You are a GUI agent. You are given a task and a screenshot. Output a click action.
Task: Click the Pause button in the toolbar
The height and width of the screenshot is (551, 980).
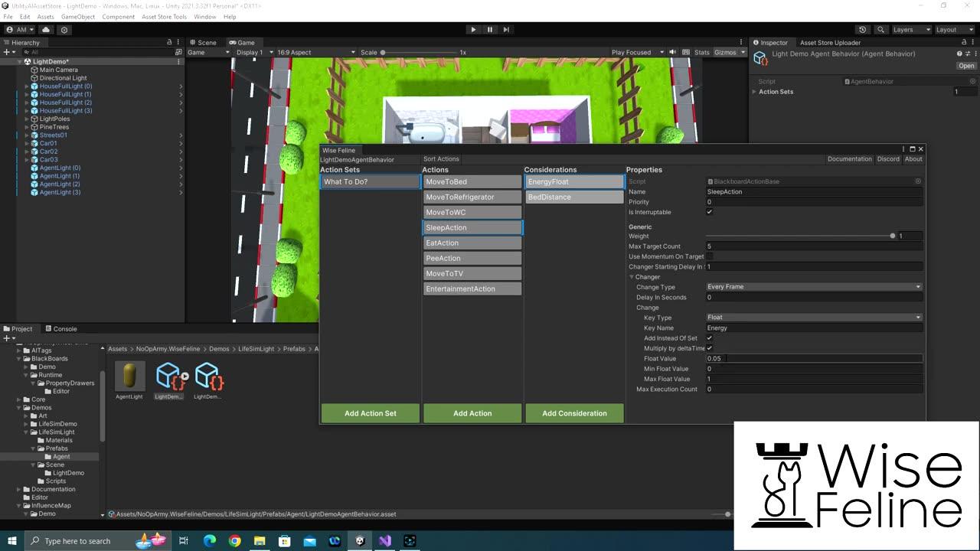[490, 29]
